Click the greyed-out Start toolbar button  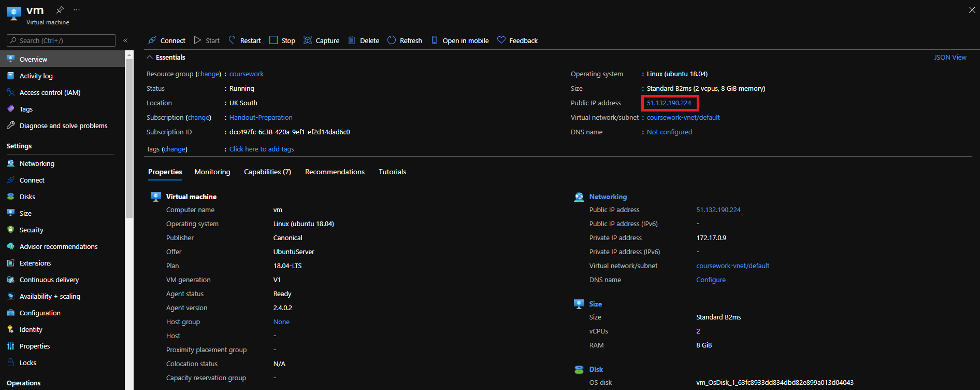(x=207, y=40)
